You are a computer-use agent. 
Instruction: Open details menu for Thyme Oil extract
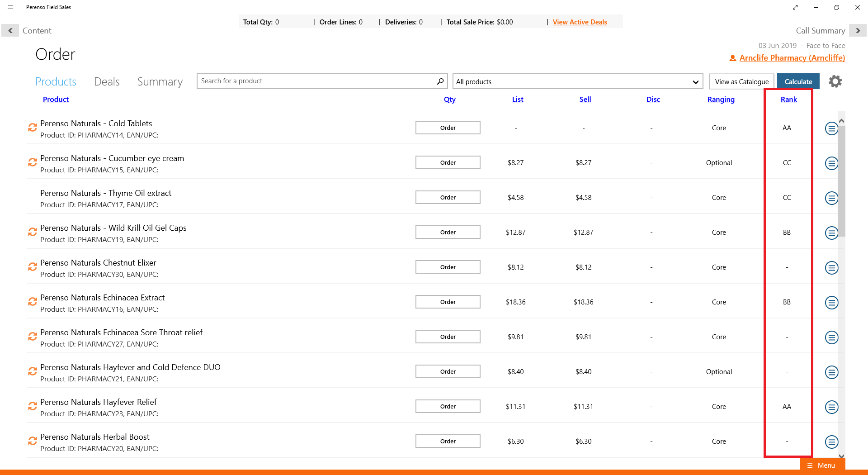(831, 198)
